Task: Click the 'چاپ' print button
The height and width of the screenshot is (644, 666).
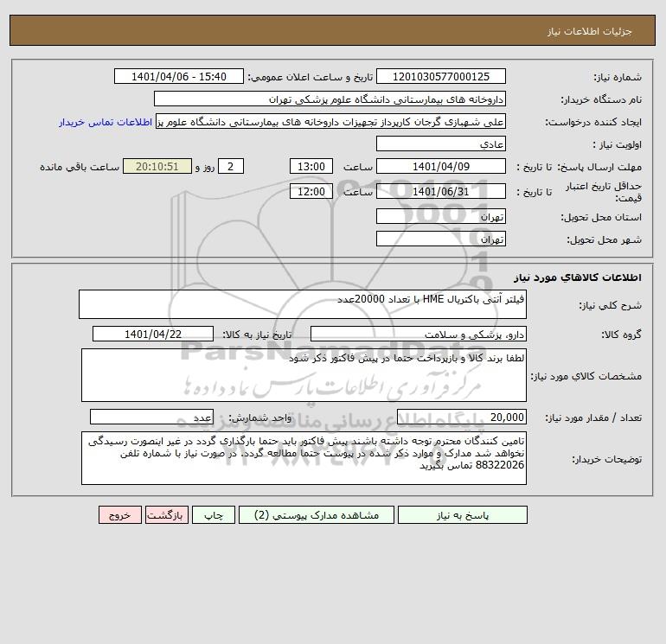Action: tap(214, 515)
